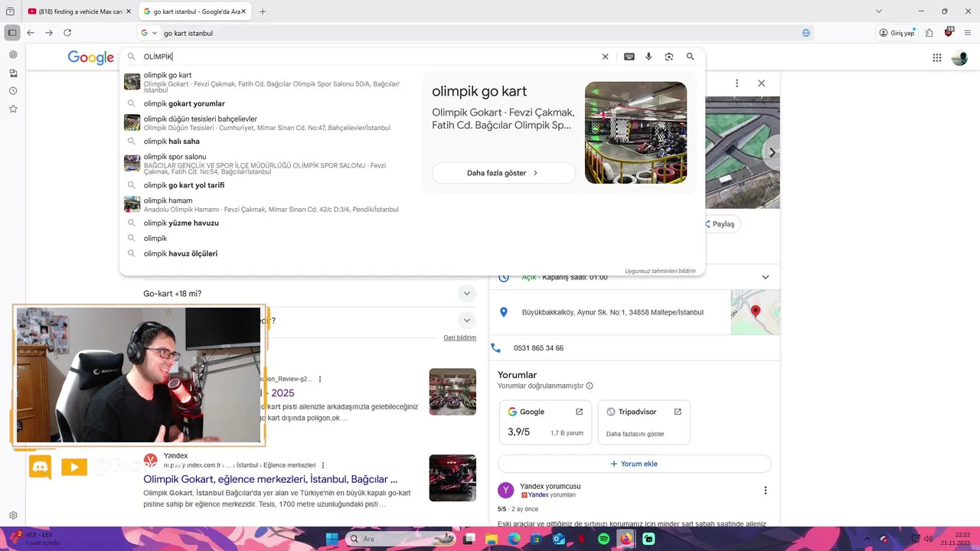Open the on-screen keyboard input tool
The height and width of the screenshot is (551, 980).
(x=629, y=57)
